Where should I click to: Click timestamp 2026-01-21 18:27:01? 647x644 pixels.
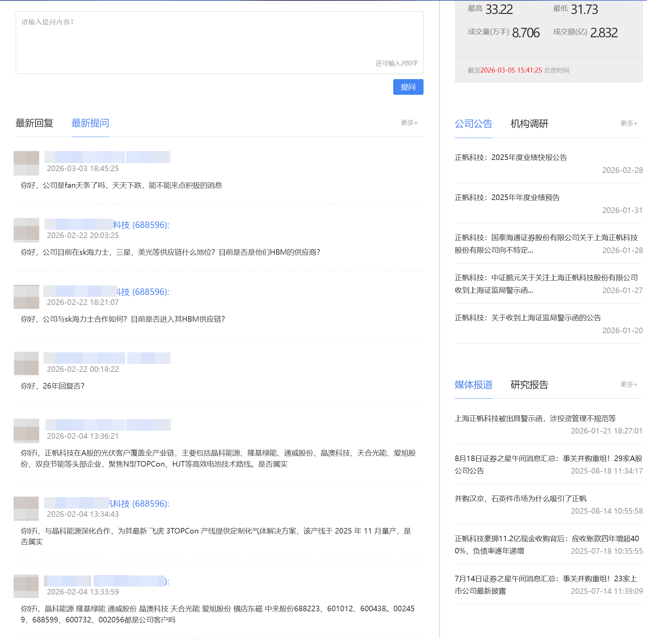[607, 431]
